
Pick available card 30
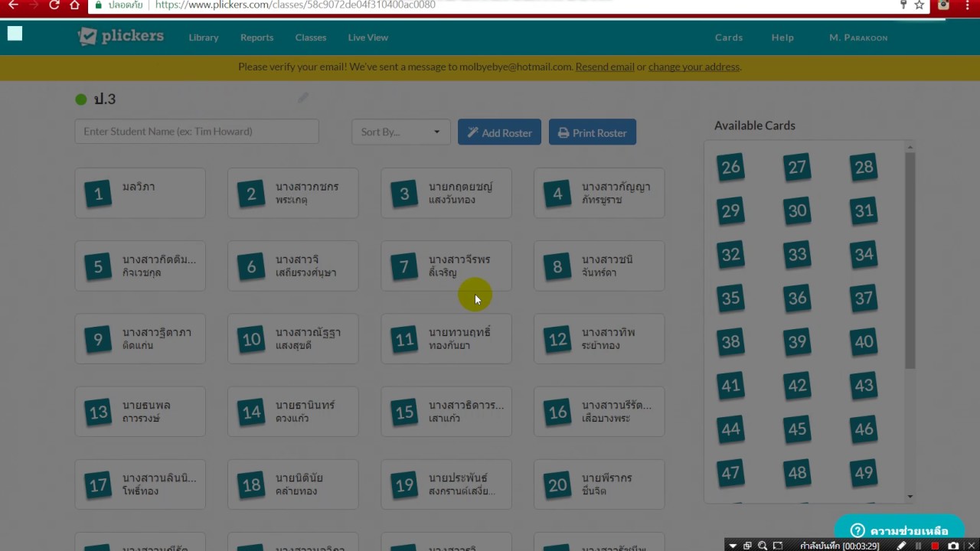pos(797,210)
